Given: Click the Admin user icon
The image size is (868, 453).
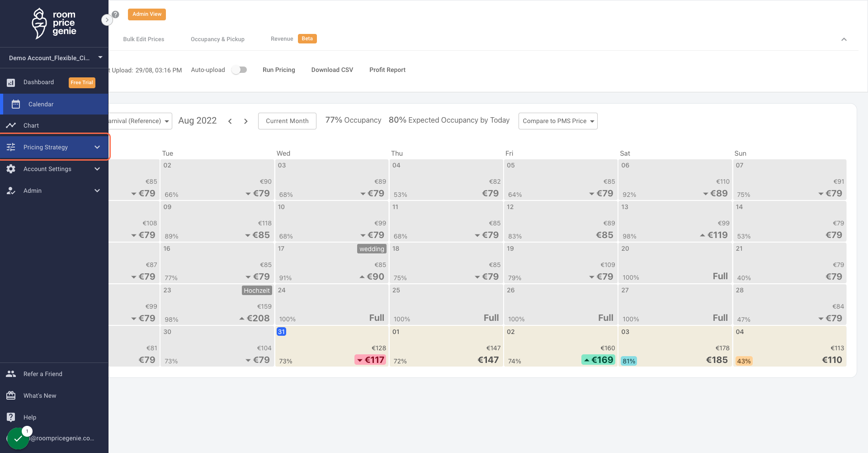Looking at the screenshot, I should 11,191.
